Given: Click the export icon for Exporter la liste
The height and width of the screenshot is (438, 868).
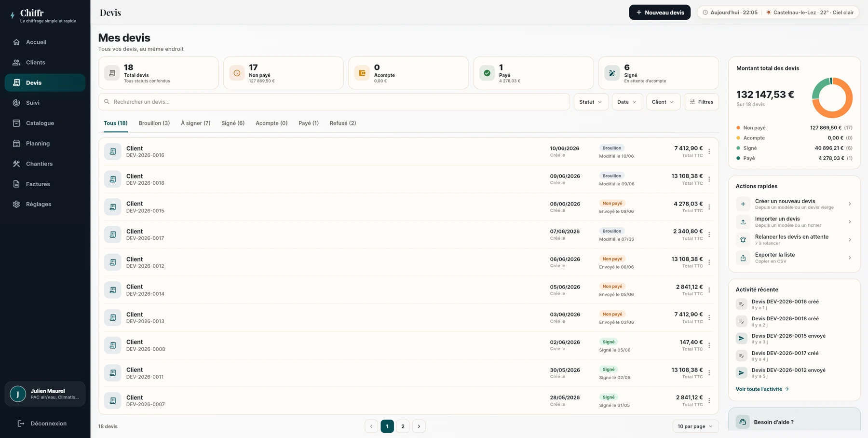Looking at the screenshot, I should (743, 258).
